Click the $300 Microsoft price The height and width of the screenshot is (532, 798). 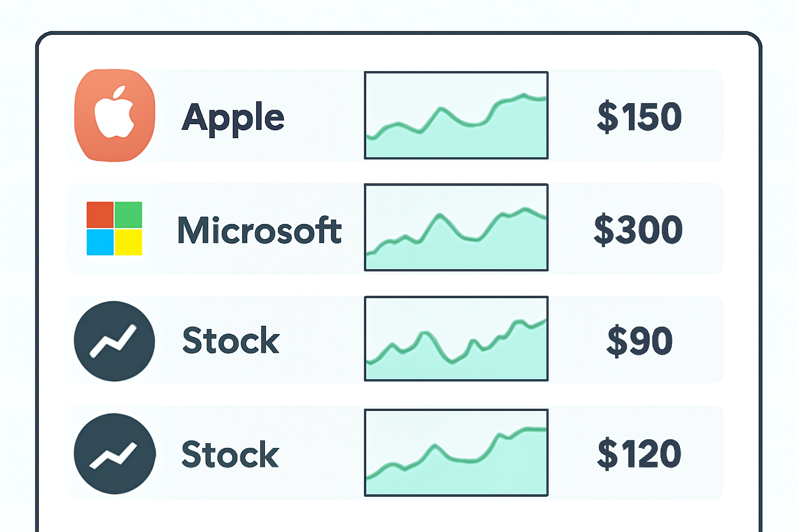tap(639, 230)
